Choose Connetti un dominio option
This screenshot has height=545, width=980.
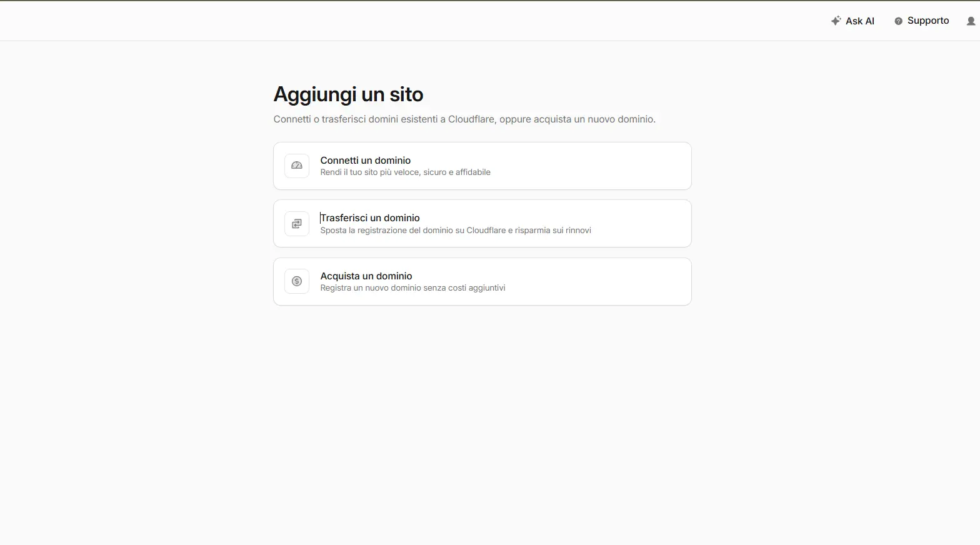(482, 166)
